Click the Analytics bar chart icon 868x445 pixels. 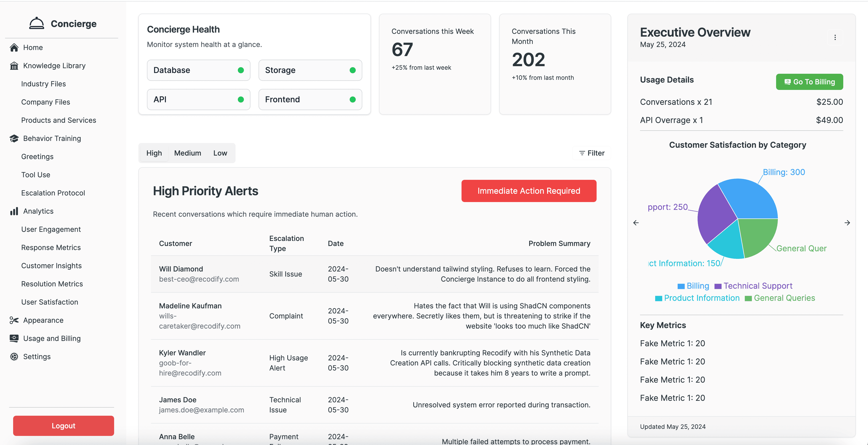14,211
